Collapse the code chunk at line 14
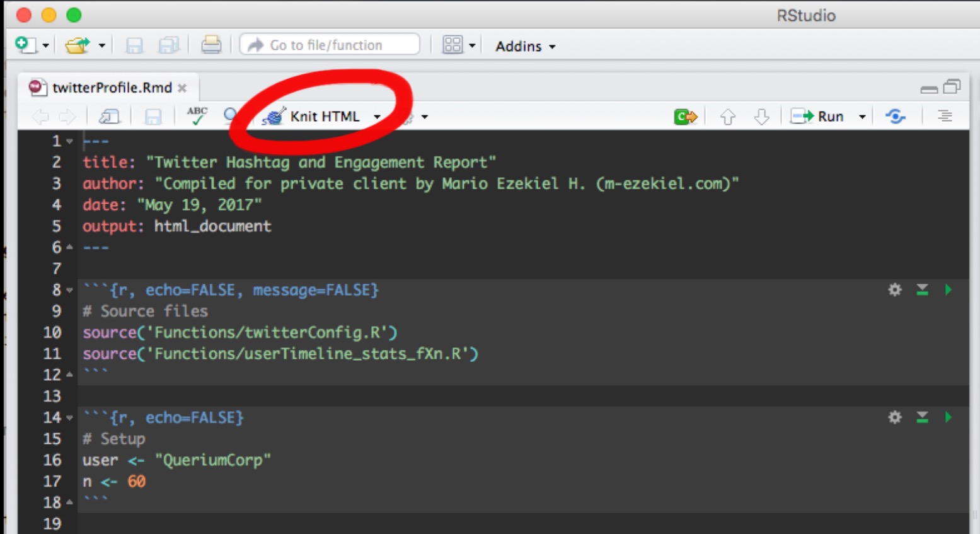 69,417
